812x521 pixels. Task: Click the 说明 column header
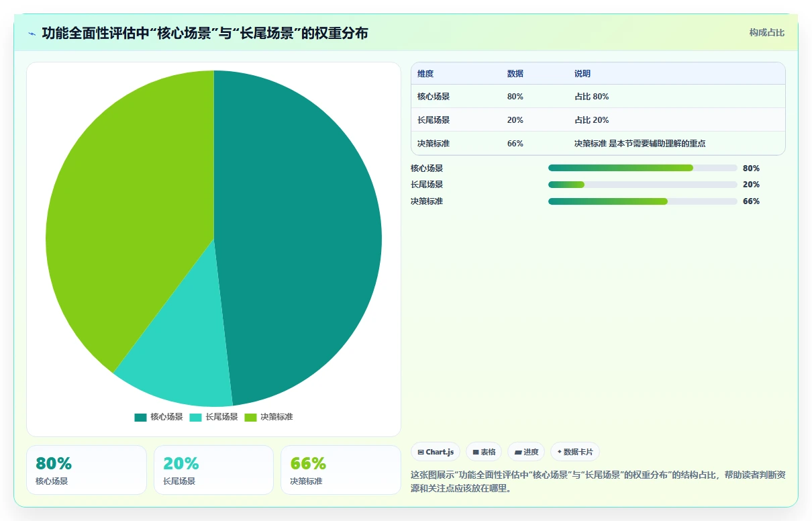click(x=582, y=74)
